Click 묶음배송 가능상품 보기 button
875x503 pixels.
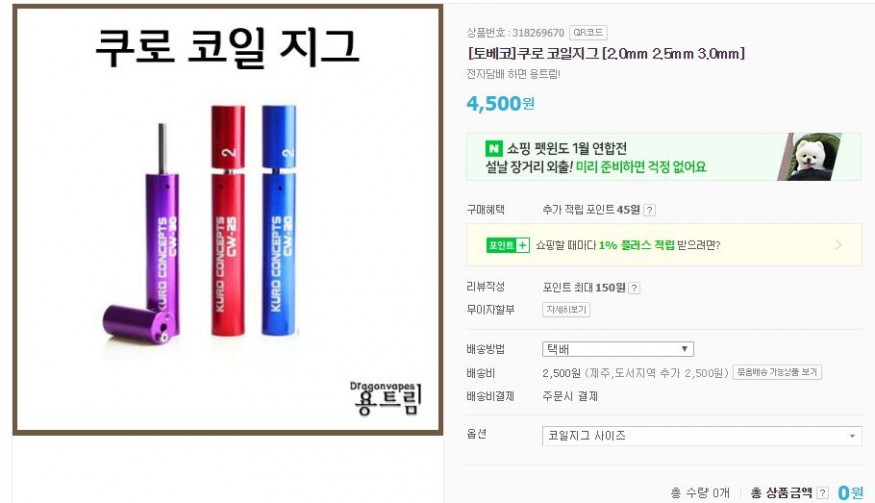coord(777,372)
